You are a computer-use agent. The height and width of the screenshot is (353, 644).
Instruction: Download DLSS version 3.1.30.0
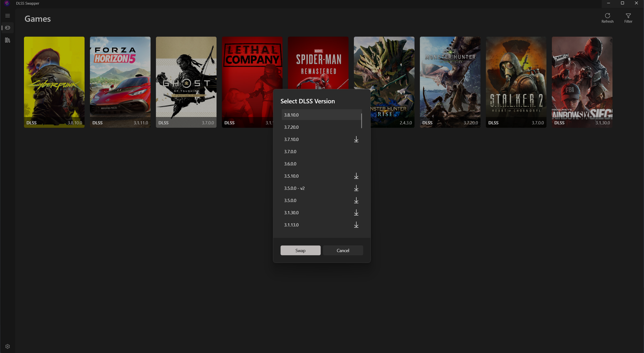click(356, 213)
